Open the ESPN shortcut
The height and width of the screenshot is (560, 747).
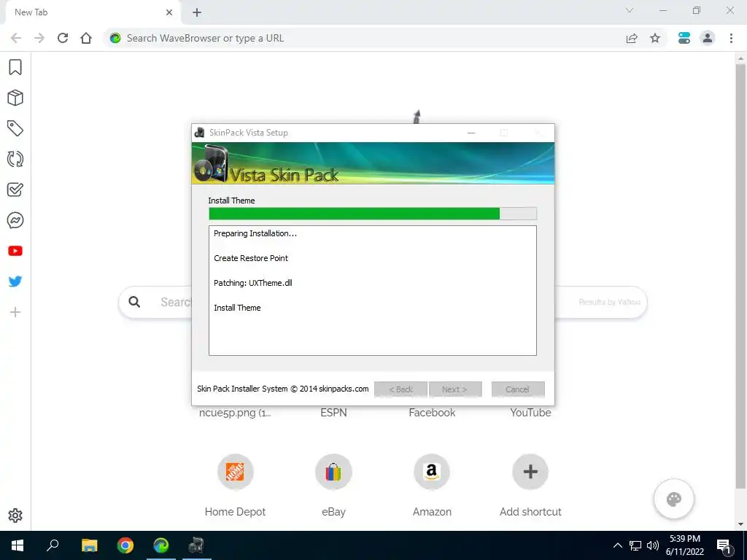tap(333, 413)
